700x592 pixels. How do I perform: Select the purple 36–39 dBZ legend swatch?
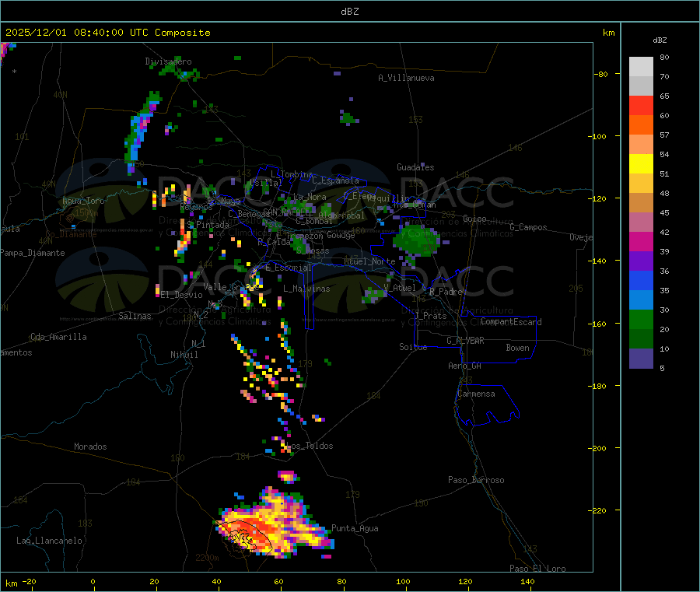(641, 261)
